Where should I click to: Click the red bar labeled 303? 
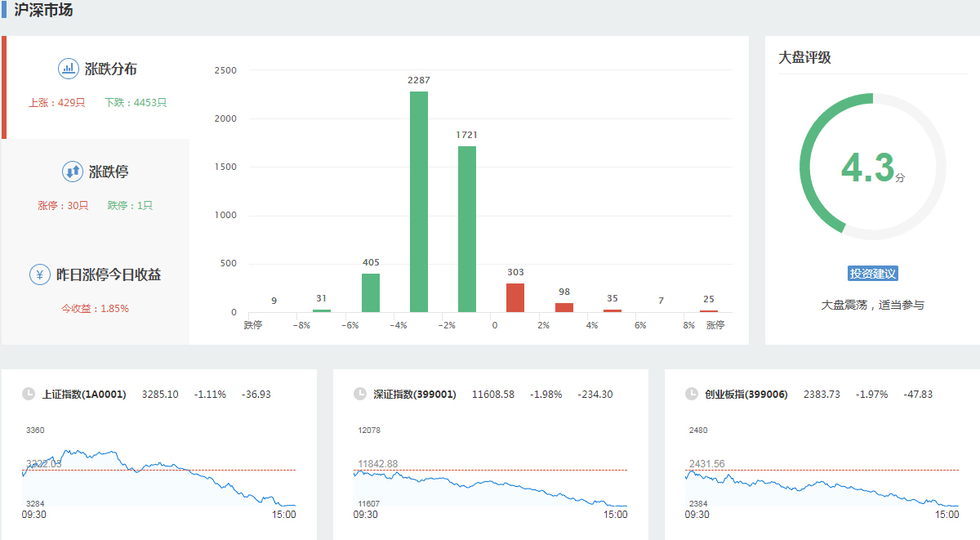pyautogui.click(x=514, y=298)
